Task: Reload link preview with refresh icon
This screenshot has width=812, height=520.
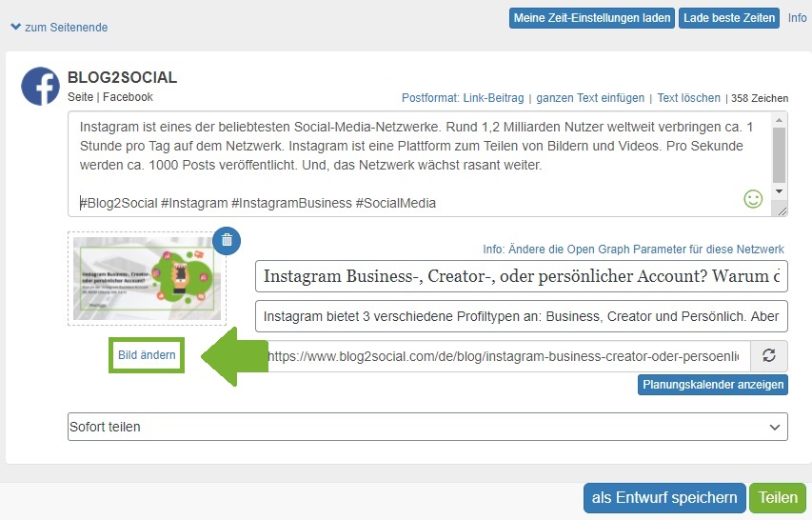Action: point(769,356)
